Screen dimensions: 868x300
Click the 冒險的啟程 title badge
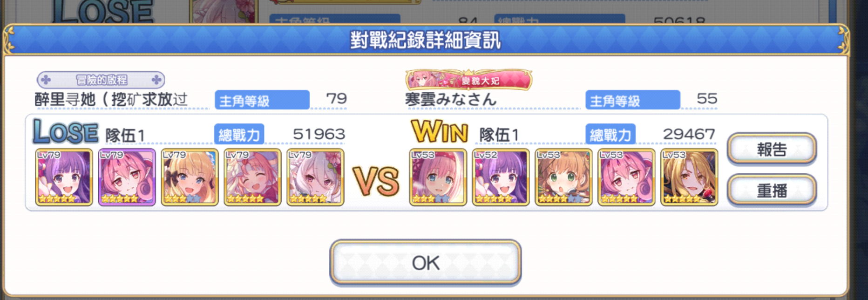[x=101, y=80]
